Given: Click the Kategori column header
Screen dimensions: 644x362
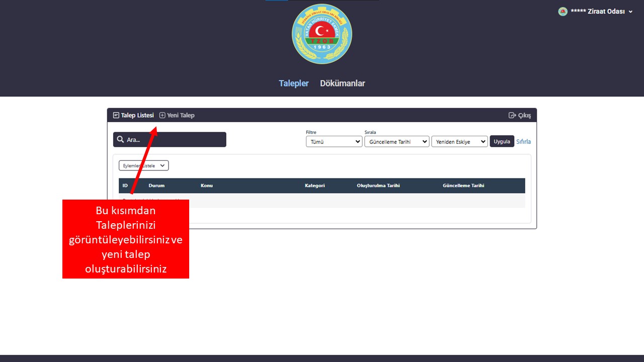Looking at the screenshot, I should click(315, 186).
